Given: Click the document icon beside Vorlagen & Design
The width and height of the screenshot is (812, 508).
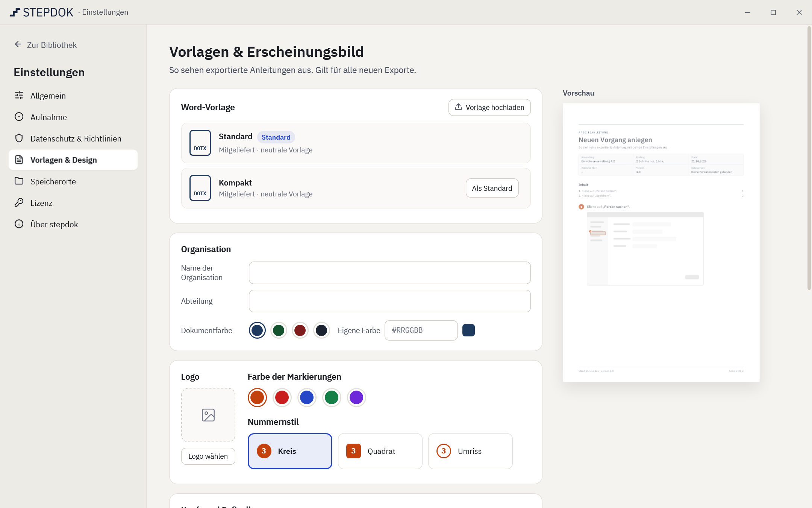Looking at the screenshot, I should click(19, 160).
